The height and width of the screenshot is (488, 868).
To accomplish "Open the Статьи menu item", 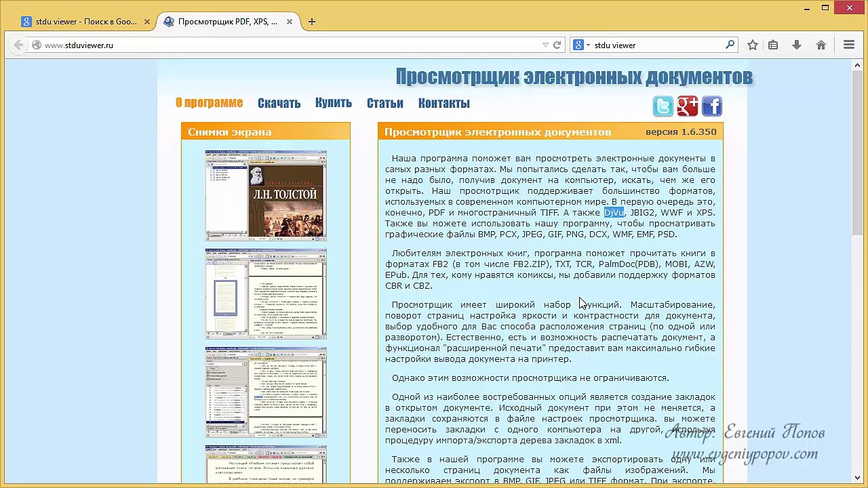I will click(385, 103).
